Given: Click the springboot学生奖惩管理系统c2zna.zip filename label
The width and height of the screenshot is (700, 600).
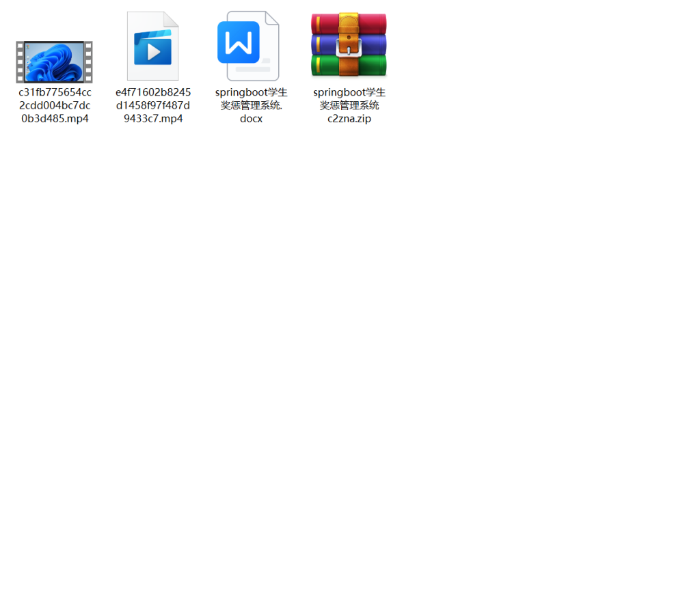Looking at the screenshot, I should click(349, 105).
